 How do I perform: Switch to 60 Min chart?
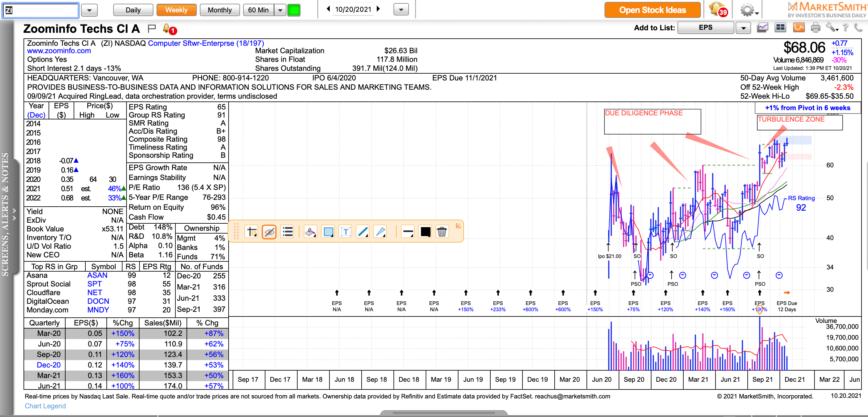tap(258, 10)
